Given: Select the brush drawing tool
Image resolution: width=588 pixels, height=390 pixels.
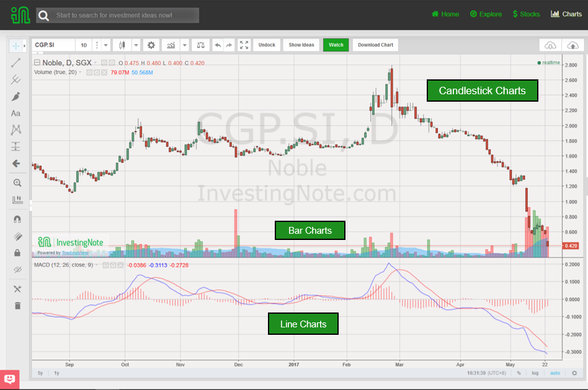Looking at the screenshot, I should (17, 96).
